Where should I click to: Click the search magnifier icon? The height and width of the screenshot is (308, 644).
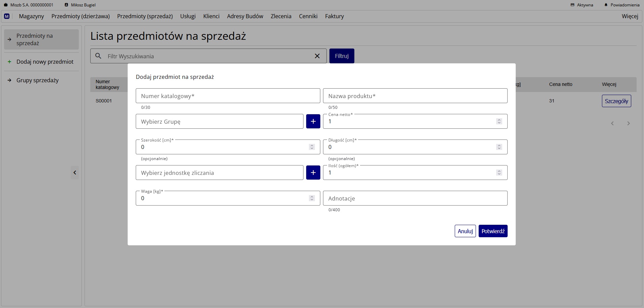tap(98, 56)
